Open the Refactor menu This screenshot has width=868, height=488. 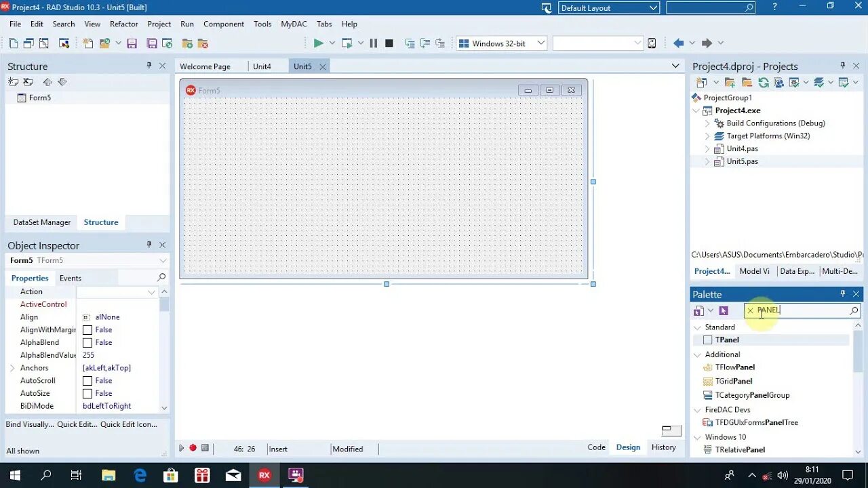pos(124,24)
